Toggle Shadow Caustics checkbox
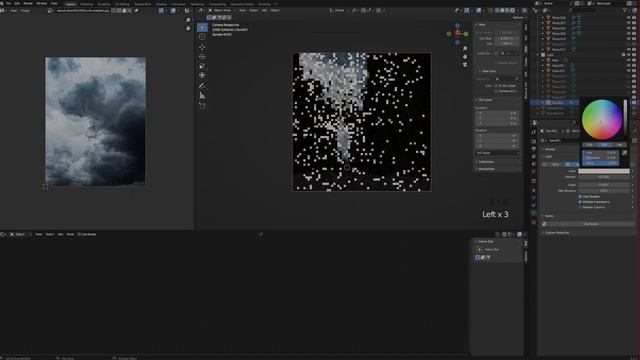This screenshot has width=640, height=360. 580,207
